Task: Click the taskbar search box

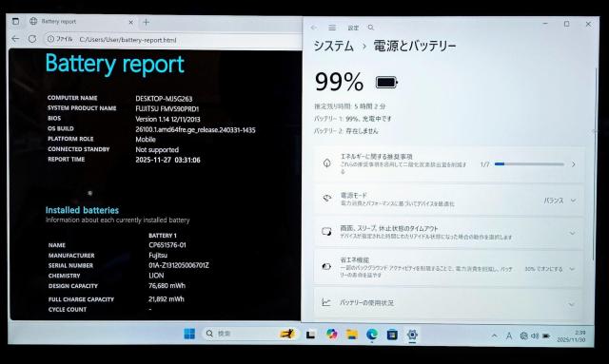Action: (x=251, y=334)
